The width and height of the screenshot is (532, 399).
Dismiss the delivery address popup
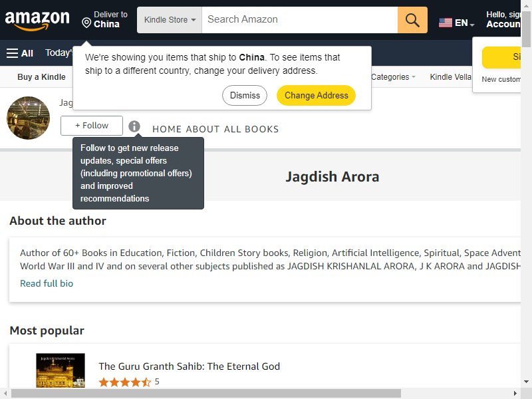(x=245, y=95)
